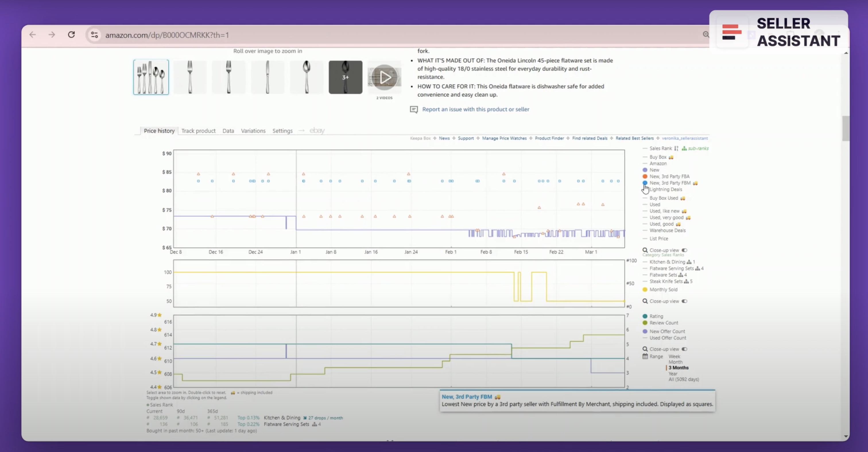Select the All (5092 days) range

683,379
